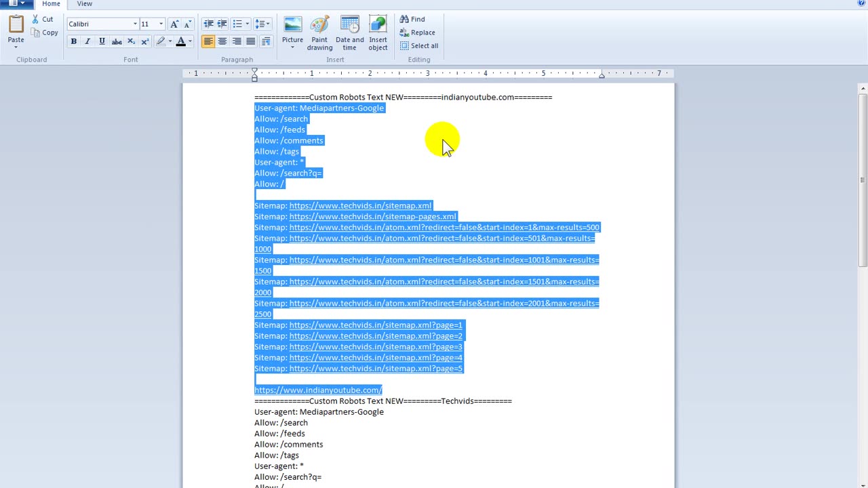Toggle bold formatting
Image resolution: width=868 pixels, height=488 pixels.
click(x=73, y=41)
